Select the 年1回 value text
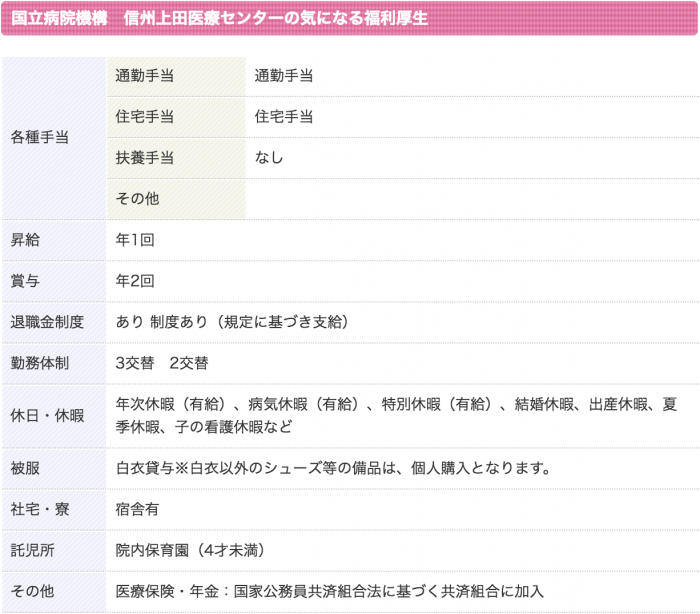 coord(135,240)
